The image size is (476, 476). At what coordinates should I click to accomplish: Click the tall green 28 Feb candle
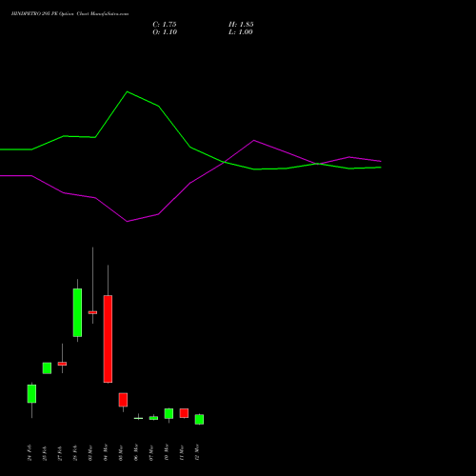coord(77,312)
